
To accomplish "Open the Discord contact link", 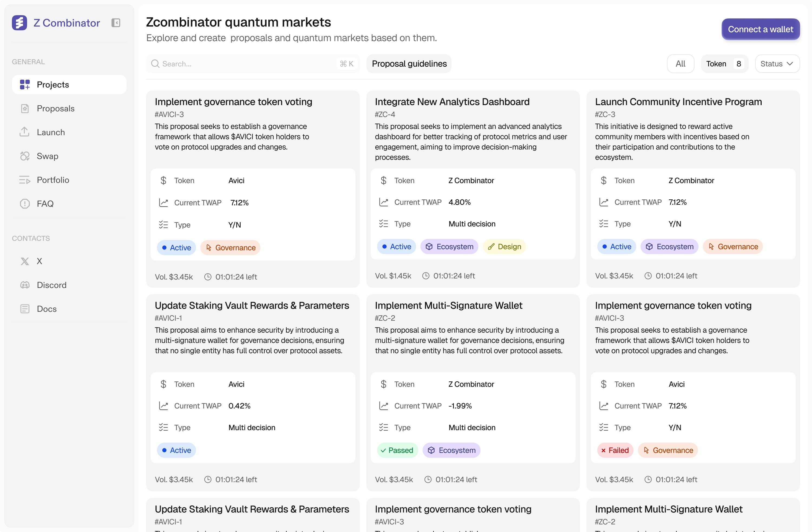I will pyautogui.click(x=51, y=285).
